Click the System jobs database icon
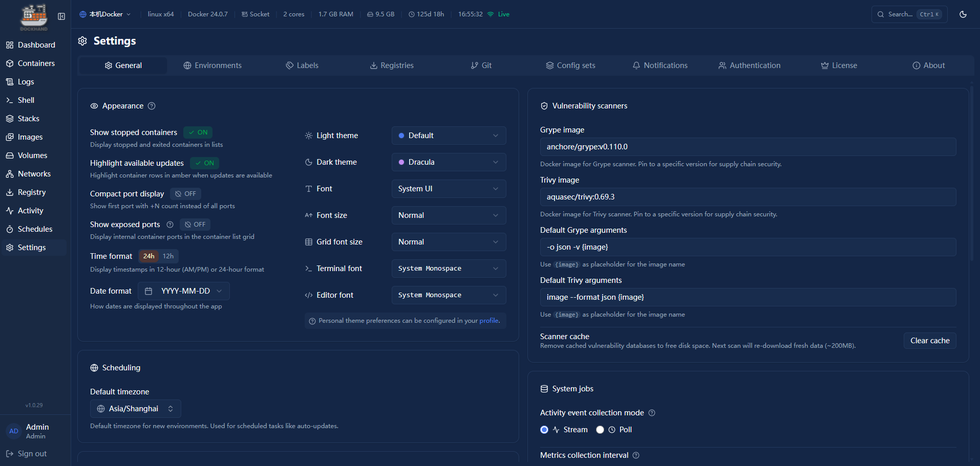The height and width of the screenshot is (466, 980). tap(544, 389)
